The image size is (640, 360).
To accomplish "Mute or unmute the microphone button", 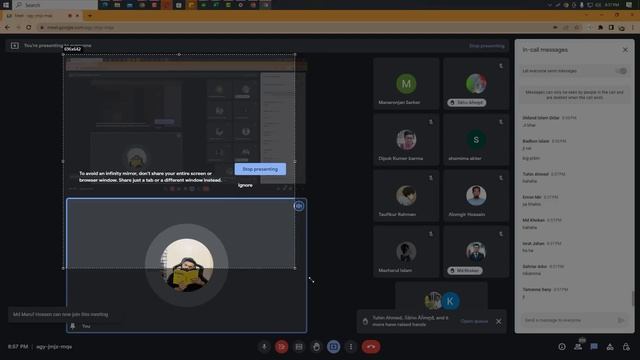I will click(x=264, y=347).
